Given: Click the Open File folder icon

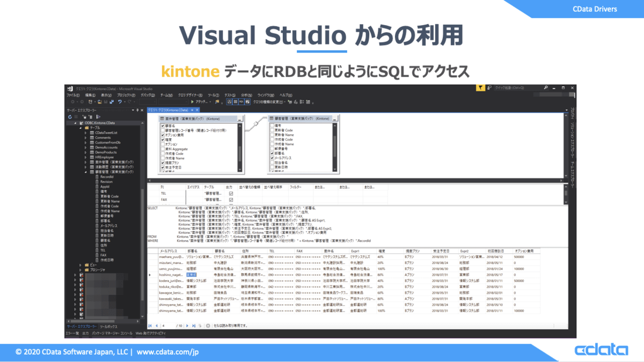Looking at the screenshot, I should pos(100,102).
